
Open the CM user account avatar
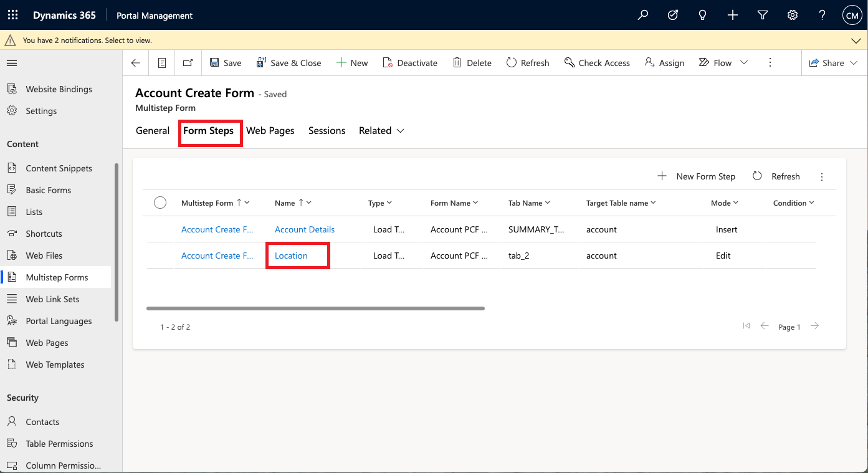click(x=852, y=15)
